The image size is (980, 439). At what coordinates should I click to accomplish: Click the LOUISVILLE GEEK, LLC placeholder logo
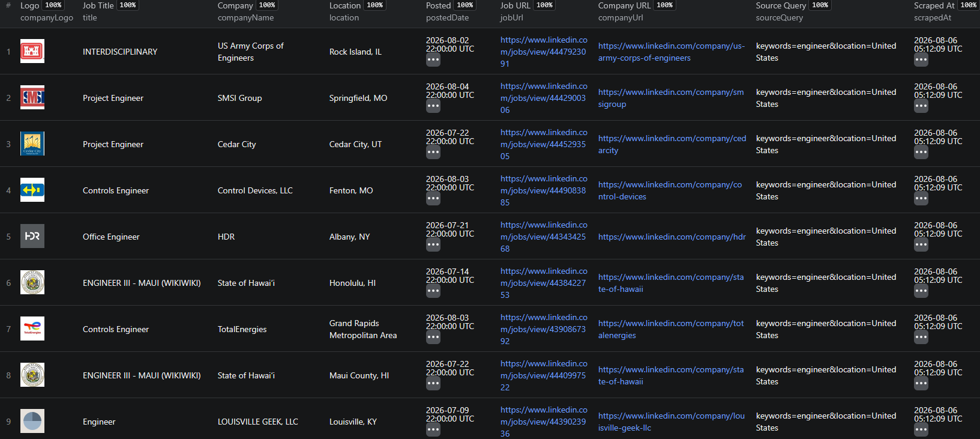click(32, 421)
